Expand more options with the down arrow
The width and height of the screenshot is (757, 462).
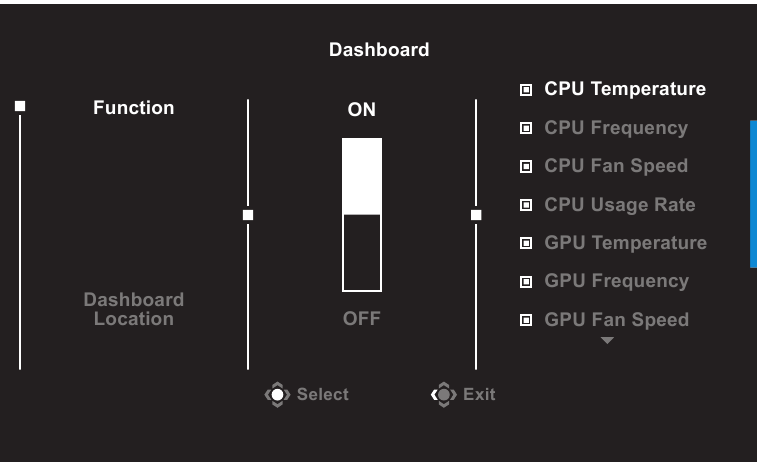607,341
